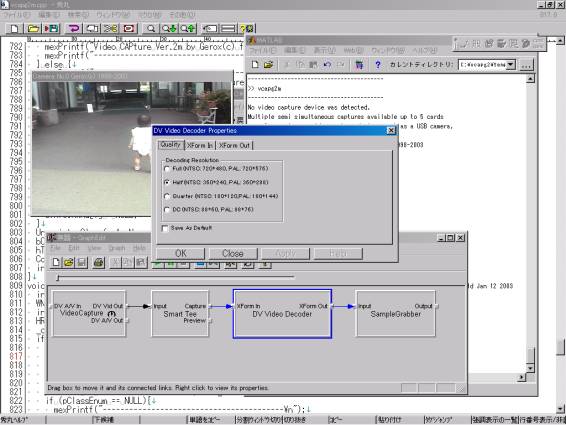Click the browse "..." button beside directory field
Screen dimensions: 566x425
coord(526,65)
